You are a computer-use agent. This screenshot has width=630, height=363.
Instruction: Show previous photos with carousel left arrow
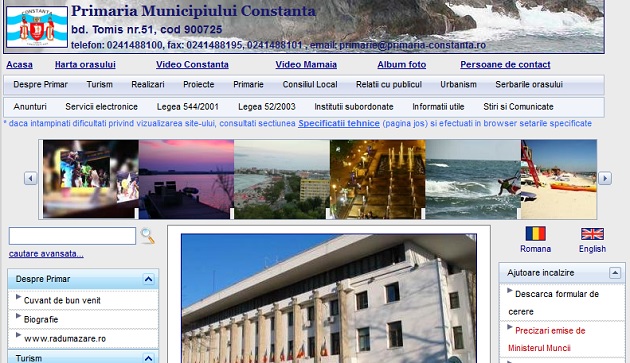point(30,178)
